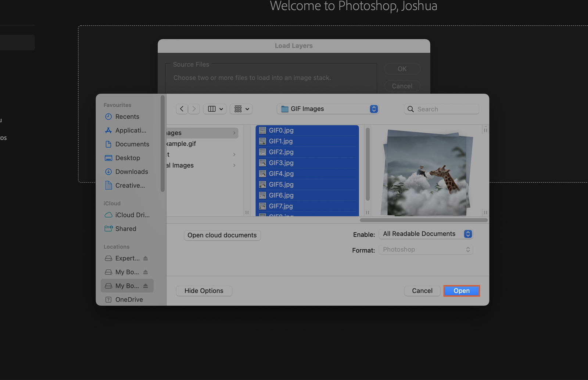Select the Documents sidebar item
The image size is (588, 380).
tap(132, 144)
